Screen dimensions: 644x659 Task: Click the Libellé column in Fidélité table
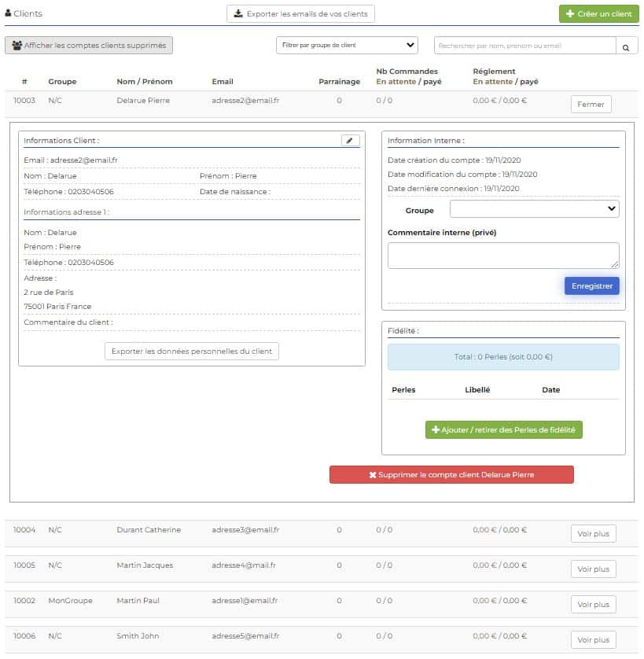tap(477, 389)
